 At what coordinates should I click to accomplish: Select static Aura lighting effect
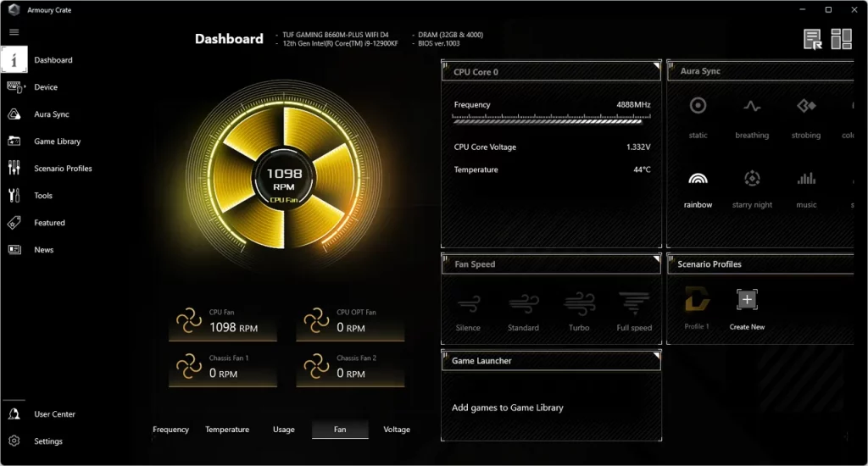pyautogui.click(x=698, y=118)
